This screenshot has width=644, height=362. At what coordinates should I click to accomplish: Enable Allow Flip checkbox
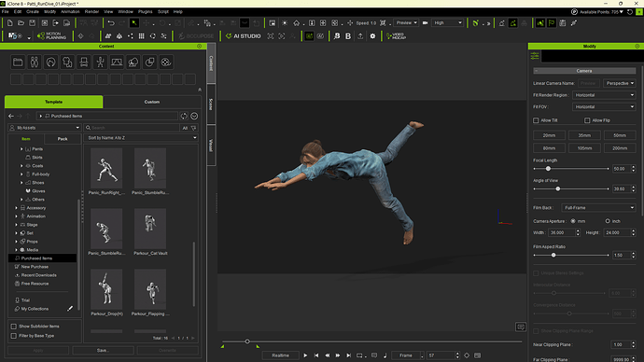click(587, 120)
